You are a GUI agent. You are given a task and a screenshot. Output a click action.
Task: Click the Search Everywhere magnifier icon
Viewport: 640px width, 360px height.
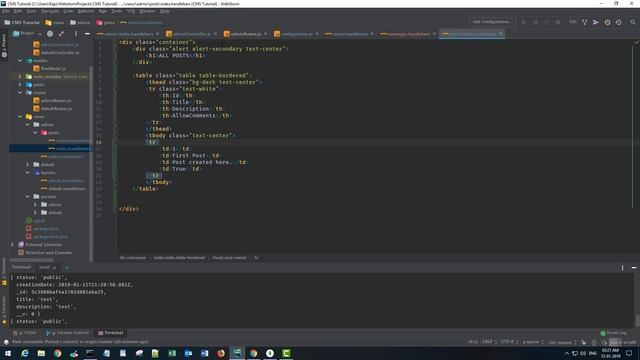point(633,22)
